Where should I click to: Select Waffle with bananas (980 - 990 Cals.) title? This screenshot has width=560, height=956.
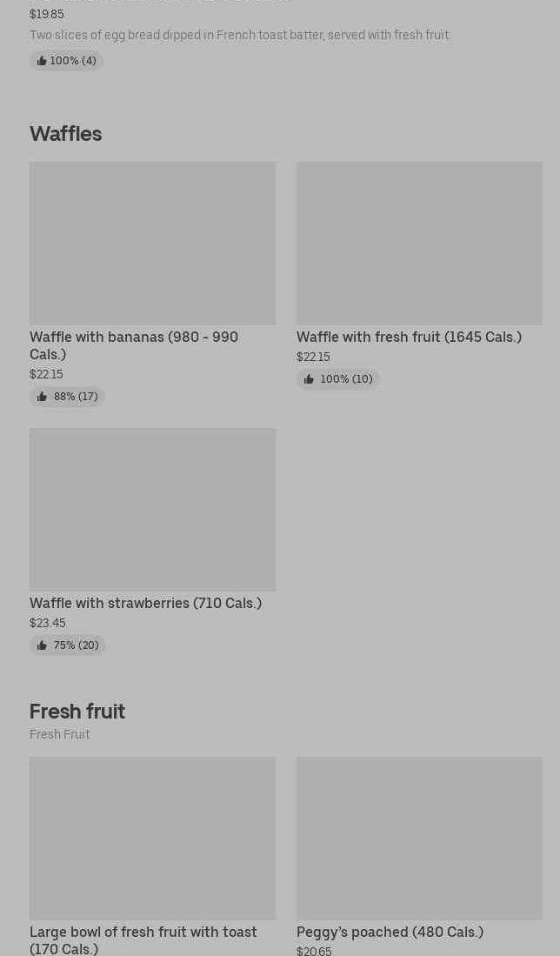point(134,345)
